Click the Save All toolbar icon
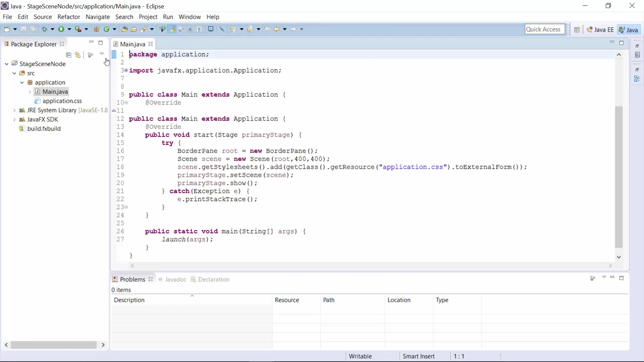This screenshot has height=362, width=644. (x=33, y=29)
